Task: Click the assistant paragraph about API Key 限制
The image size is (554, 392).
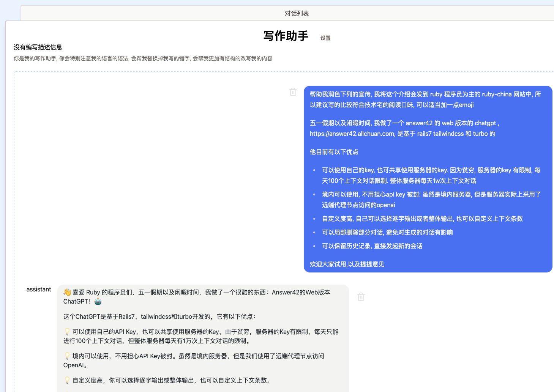Action: pyautogui.click(x=201, y=336)
